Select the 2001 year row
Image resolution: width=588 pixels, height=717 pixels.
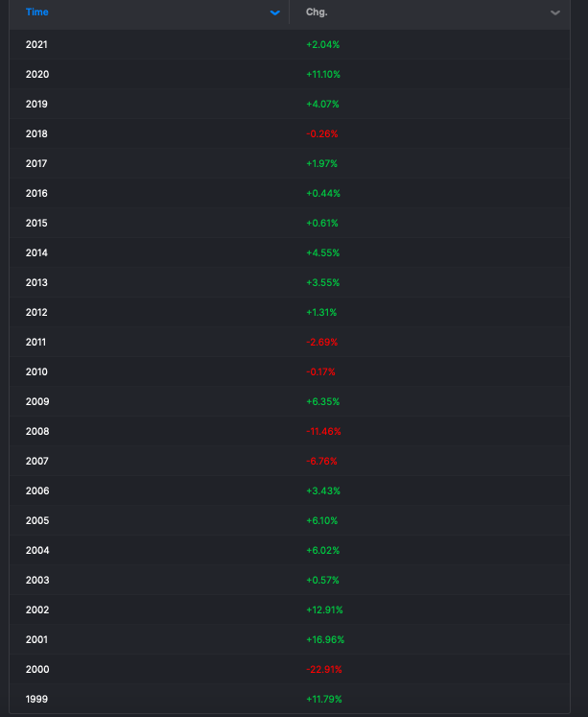coord(290,639)
